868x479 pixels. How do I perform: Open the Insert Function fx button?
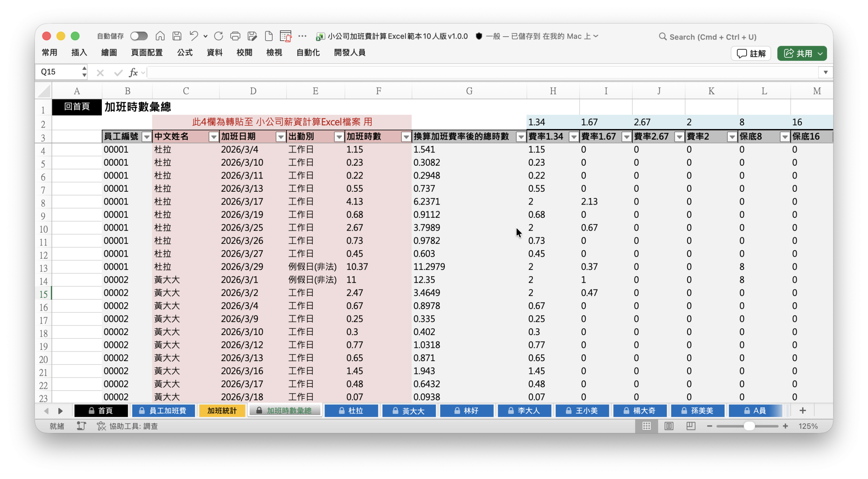click(x=133, y=72)
